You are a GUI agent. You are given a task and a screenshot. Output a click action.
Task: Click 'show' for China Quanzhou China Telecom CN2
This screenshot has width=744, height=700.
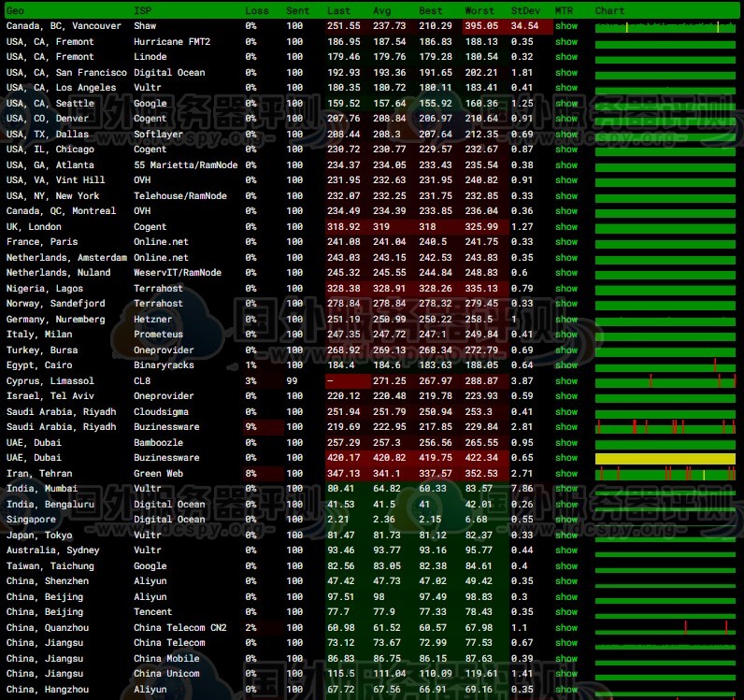click(x=566, y=628)
